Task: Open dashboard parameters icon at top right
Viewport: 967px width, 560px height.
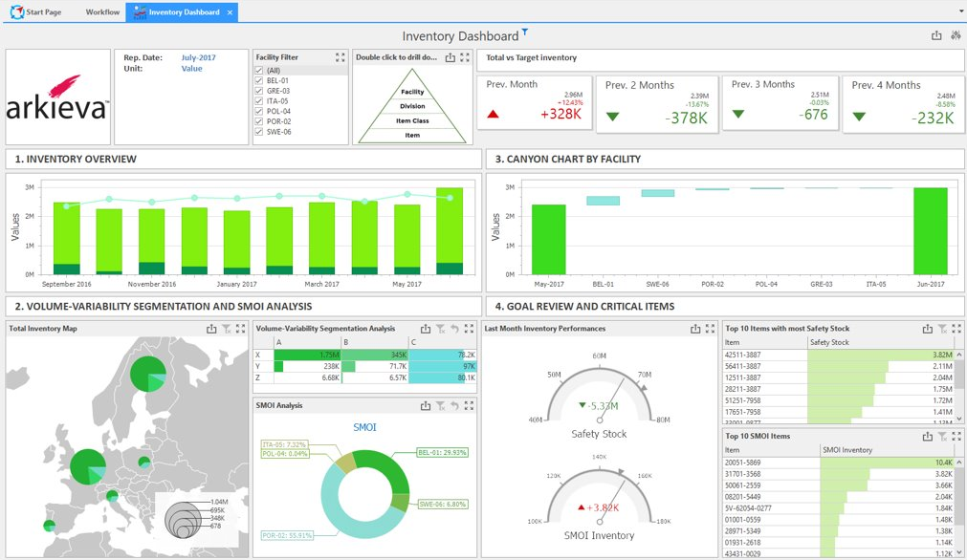Action: point(955,36)
